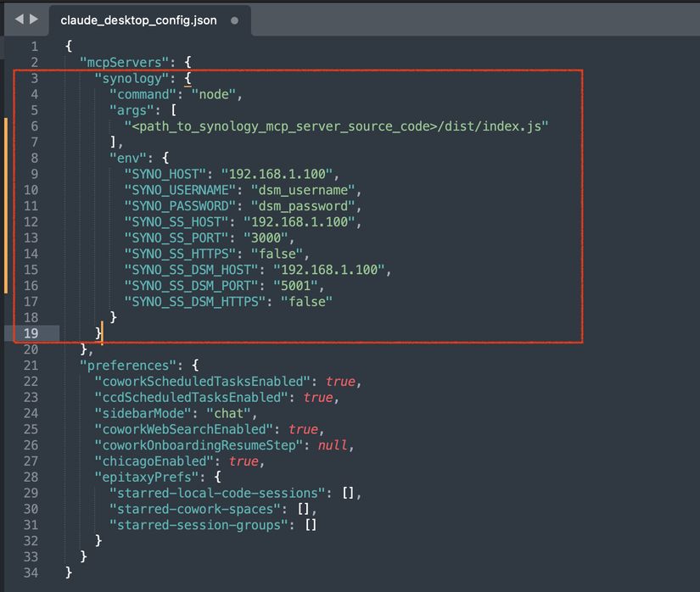
Task: Place cursor in SYNO_SS_HOST value
Action: point(300,221)
